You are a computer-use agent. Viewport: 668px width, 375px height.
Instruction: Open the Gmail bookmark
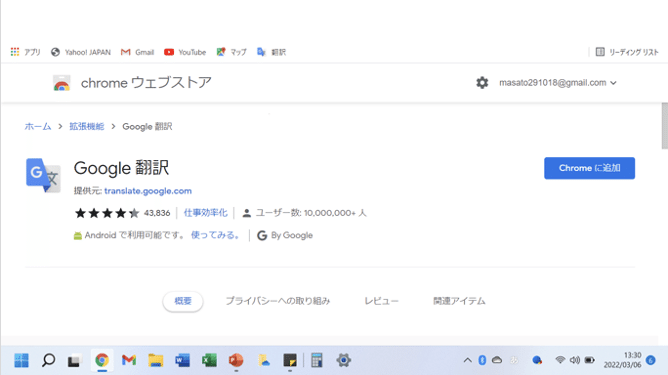click(x=137, y=52)
